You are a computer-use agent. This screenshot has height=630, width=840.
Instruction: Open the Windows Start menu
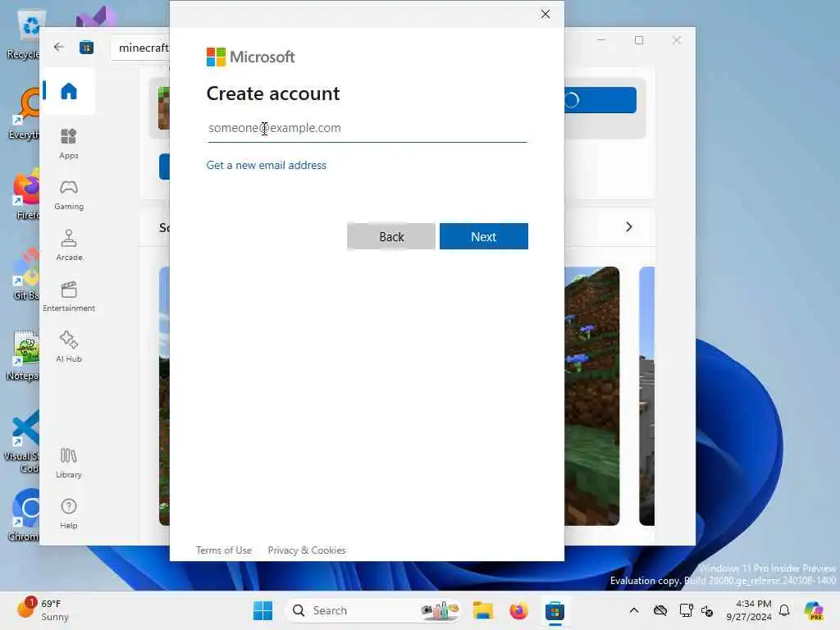[x=262, y=610]
